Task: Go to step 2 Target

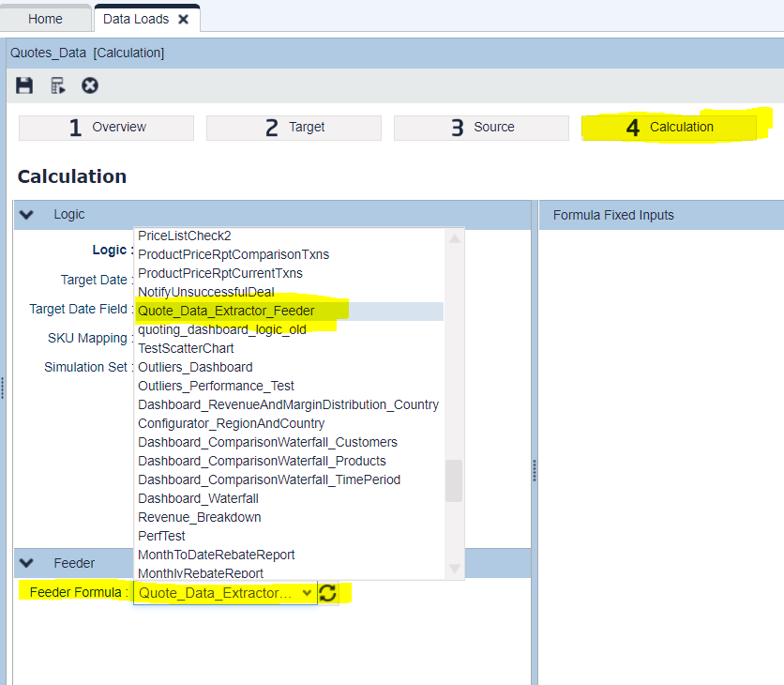Action: 294,128
